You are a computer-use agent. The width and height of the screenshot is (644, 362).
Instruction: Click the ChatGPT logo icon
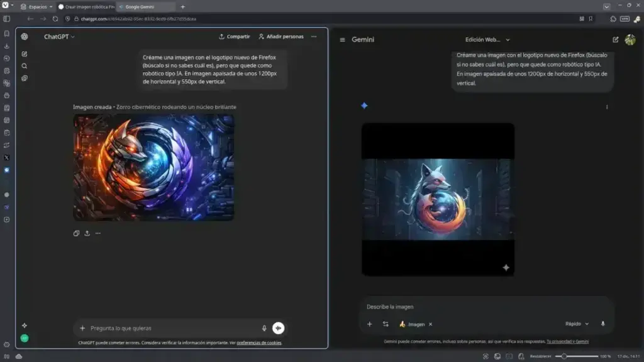coord(25,36)
